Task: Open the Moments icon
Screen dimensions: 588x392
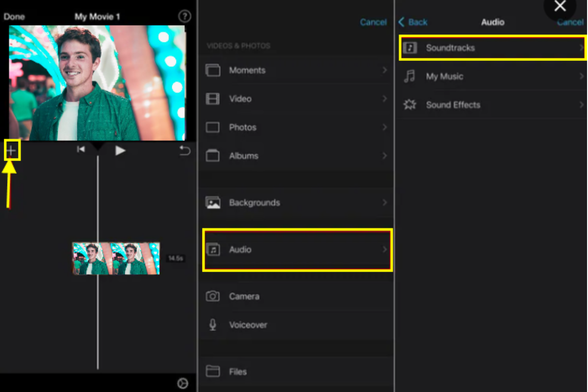Action: coord(213,70)
